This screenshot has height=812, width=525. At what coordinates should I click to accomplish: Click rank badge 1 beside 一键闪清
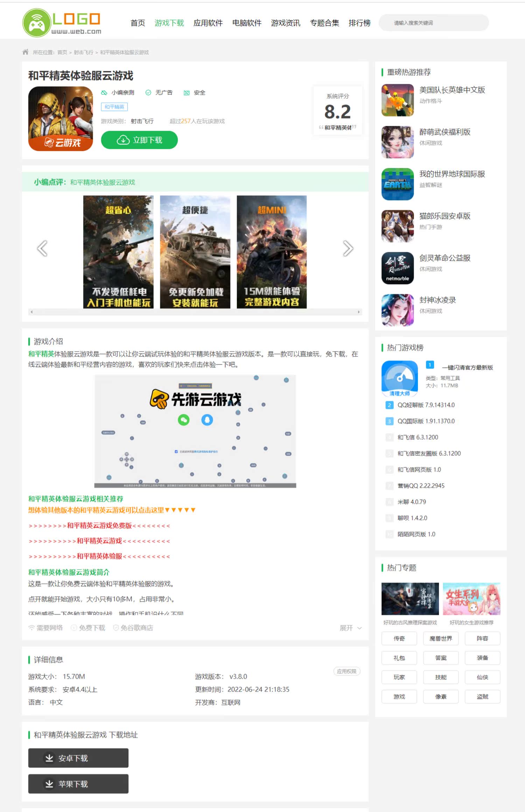[430, 365]
